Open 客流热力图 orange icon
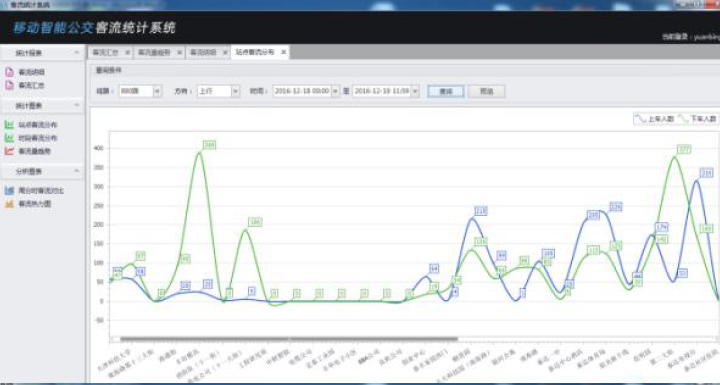The image size is (720, 385). [x=9, y=204]
